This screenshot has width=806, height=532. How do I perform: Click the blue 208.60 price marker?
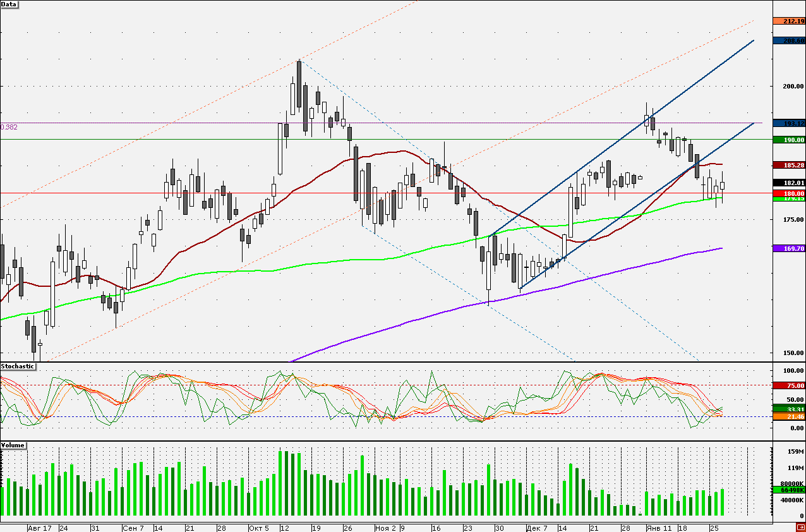tap(789, 40)
